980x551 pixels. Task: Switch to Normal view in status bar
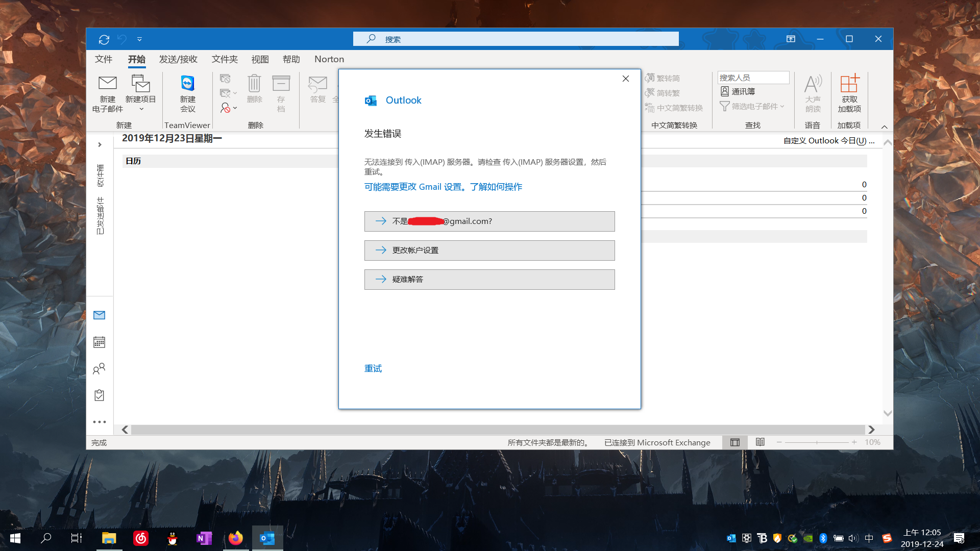click(x=735, y=442)
